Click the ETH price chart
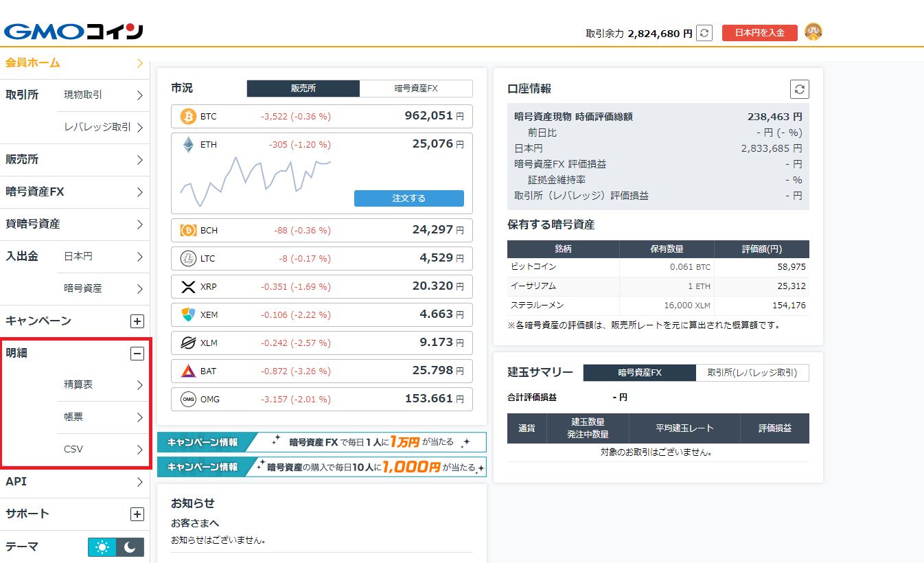Image resolution: width=924 pixels, height=563 pixels. [255, 181]
